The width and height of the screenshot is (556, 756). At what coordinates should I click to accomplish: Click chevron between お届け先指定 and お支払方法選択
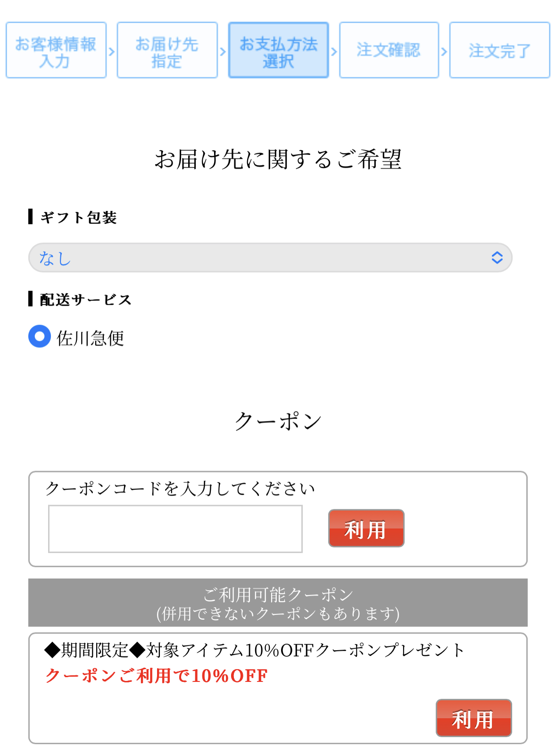coord(223,51)
